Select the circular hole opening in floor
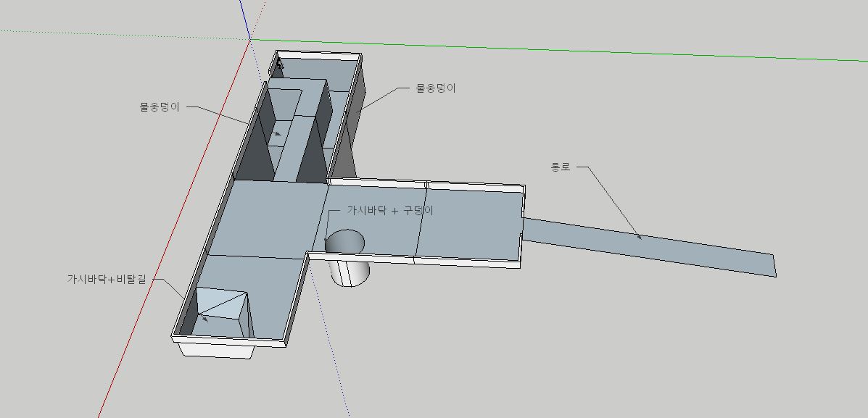The width and height of the screenshot is (868, 418). pos(345,241)
